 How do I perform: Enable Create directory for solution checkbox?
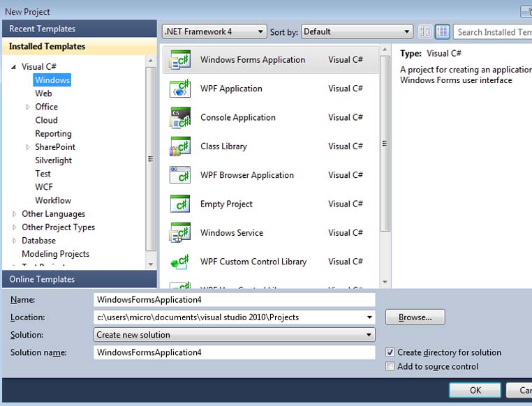pos(390,352)
